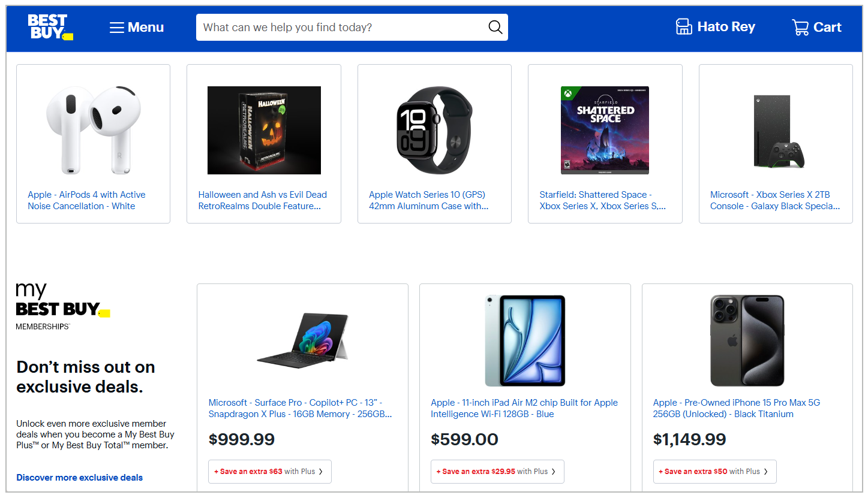Click the iPad Air M2 product link

524,408
